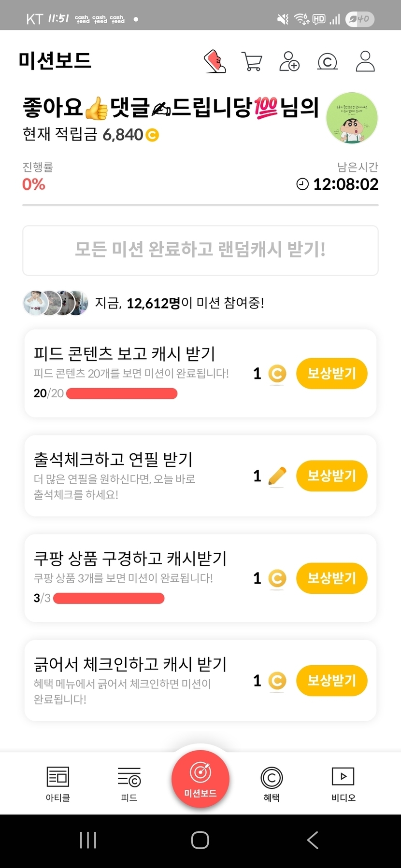Claim reward for 피드 콘텐츠 보고 캐시 받기
Image resolution: width=401 pixels, height=868 pixels.
point(331,373)
